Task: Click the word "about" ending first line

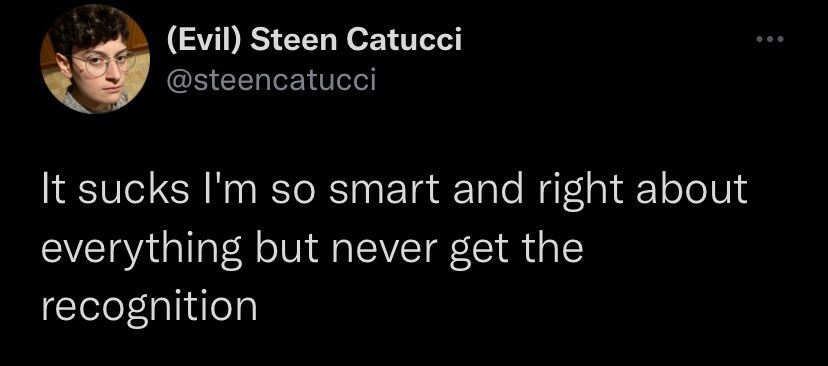Action: (692, 190)
